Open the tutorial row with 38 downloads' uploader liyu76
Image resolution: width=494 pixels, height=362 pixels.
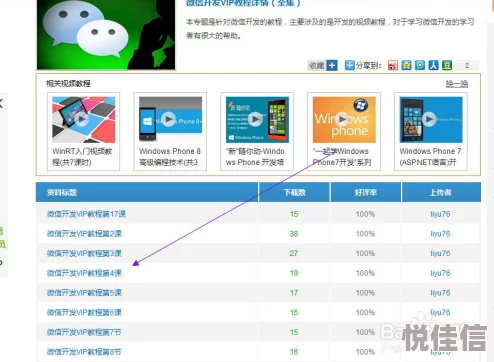(x=440, y=234)
